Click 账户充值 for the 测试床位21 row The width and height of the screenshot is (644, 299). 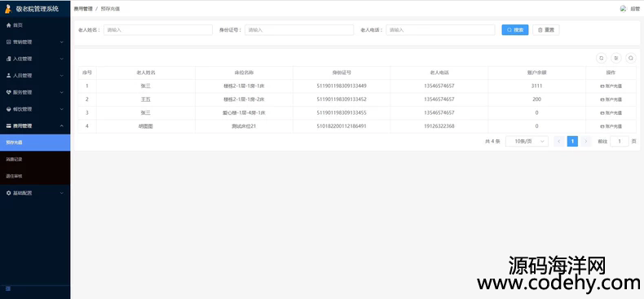(x=611, y=126)
